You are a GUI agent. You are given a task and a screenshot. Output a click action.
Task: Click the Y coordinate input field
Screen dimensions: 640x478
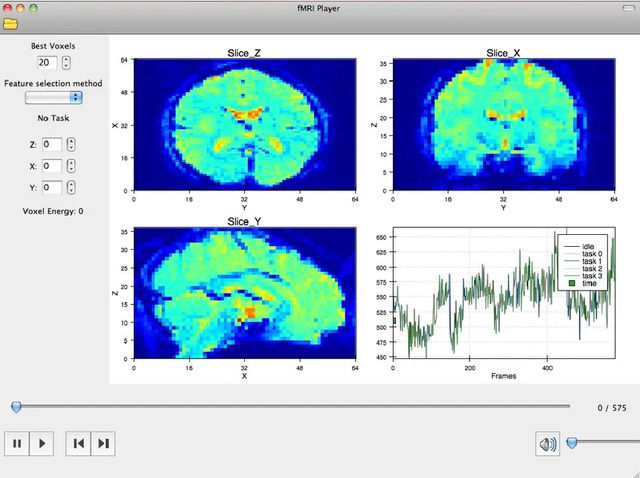click(x=52, y=187)
